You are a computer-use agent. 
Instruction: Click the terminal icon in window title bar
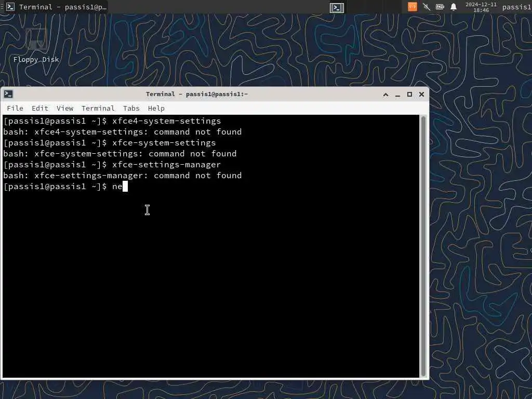click(x=8, y=94)
